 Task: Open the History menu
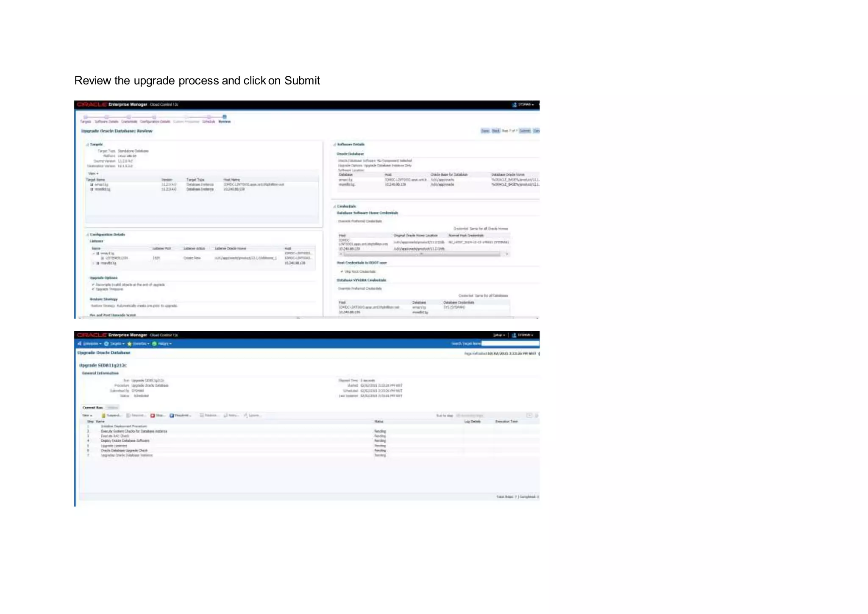tap(164, 344)
